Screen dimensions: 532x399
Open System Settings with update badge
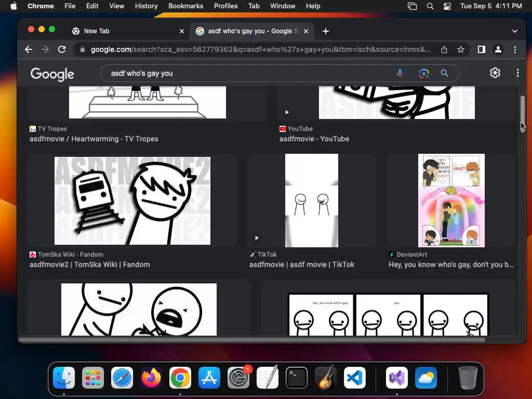coord(238,378)
